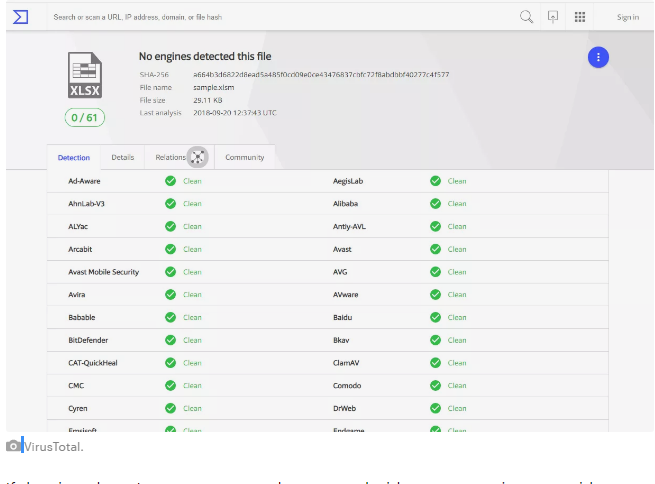Click the green check next to Alibaba

[x=435, y=203]
